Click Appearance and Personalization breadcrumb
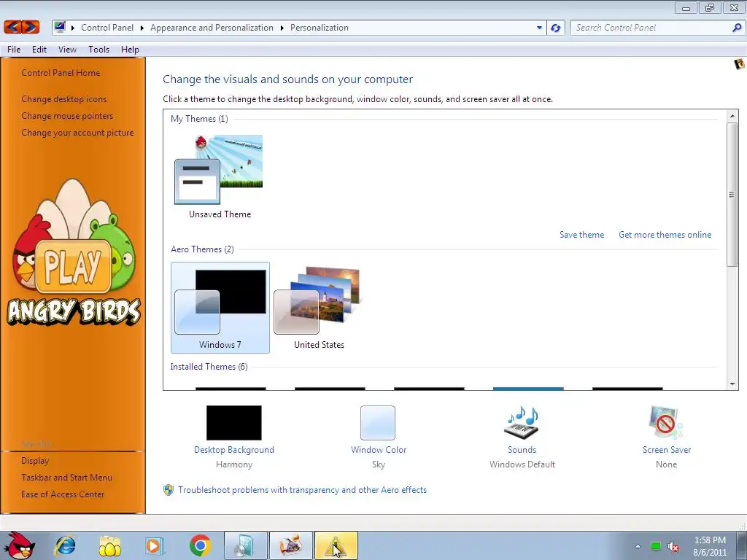Viewport: 747px width, 560px height. click(x=212, y=28)
